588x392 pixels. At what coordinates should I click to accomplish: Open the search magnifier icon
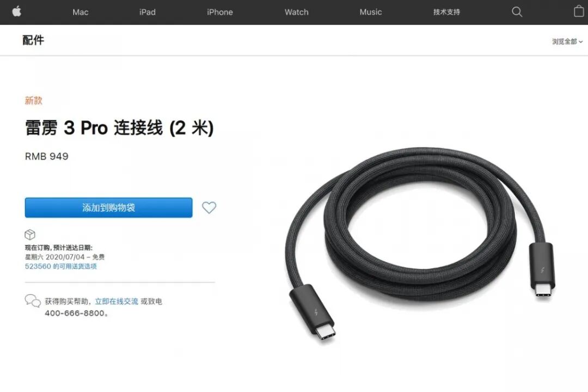click(x=517, y=12)
